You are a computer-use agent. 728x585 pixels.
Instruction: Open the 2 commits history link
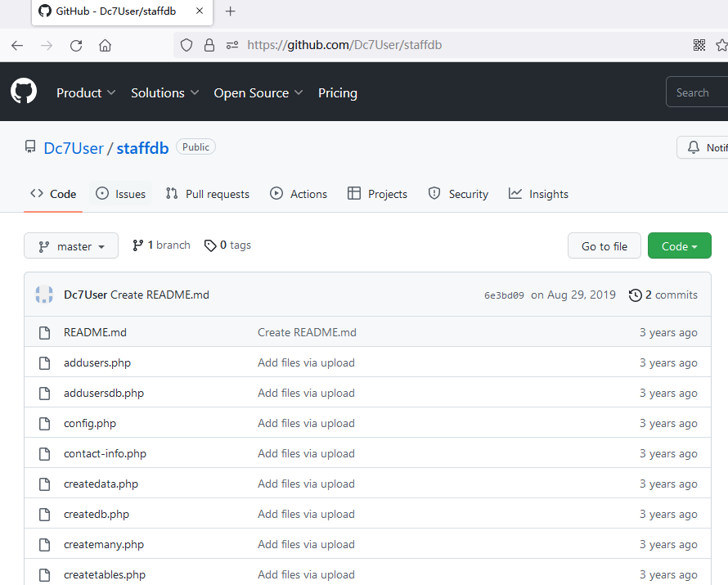[663, 295]
